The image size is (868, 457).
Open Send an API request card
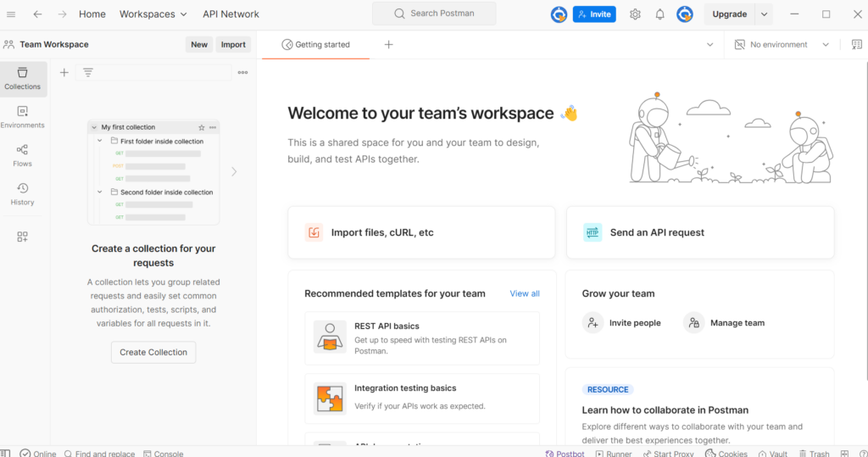[699, 232]
